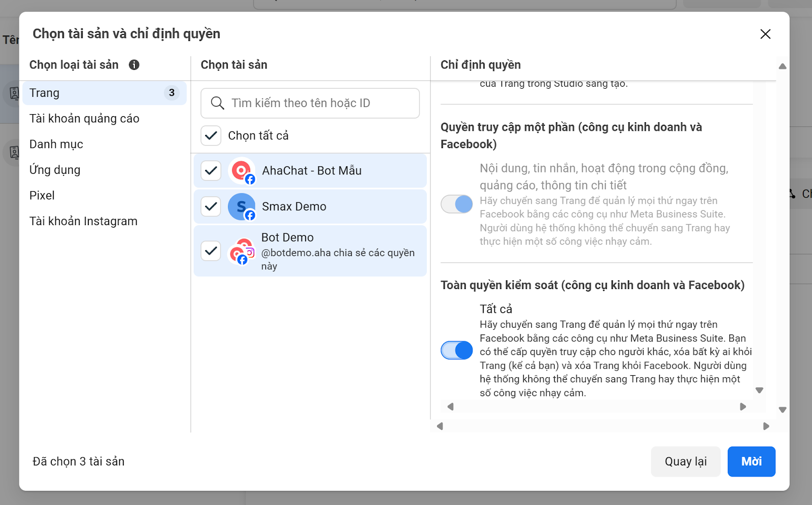
Task: Click outer scrollbar up arrow near Chỉ định quyền
Action: pyautogui.click(x=783, y=66)
